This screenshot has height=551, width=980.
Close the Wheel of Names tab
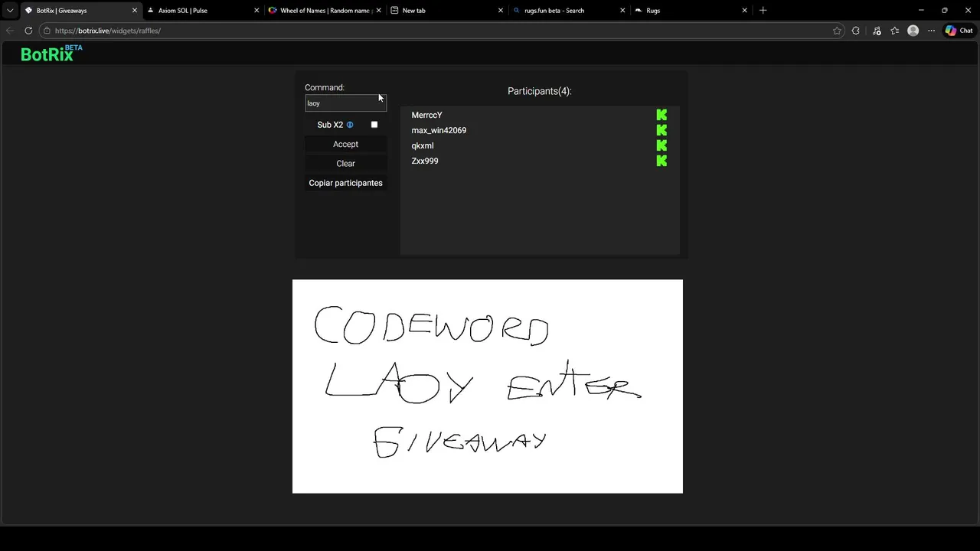pyautogui.click(x=378, y=11)
